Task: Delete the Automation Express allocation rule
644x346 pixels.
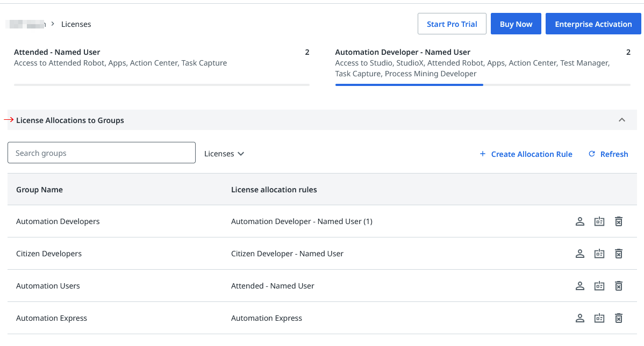Action: pyautogui.click(x=619, y=318)
